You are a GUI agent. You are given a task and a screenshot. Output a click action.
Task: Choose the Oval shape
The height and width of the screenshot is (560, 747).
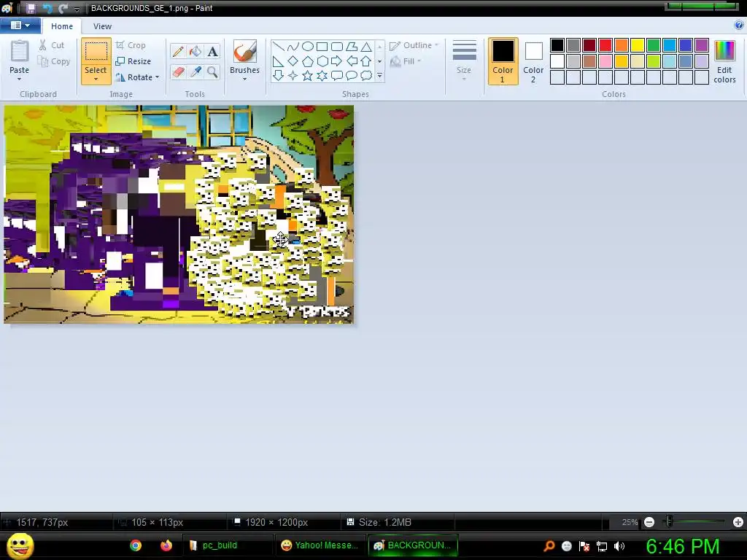[308, 47]
